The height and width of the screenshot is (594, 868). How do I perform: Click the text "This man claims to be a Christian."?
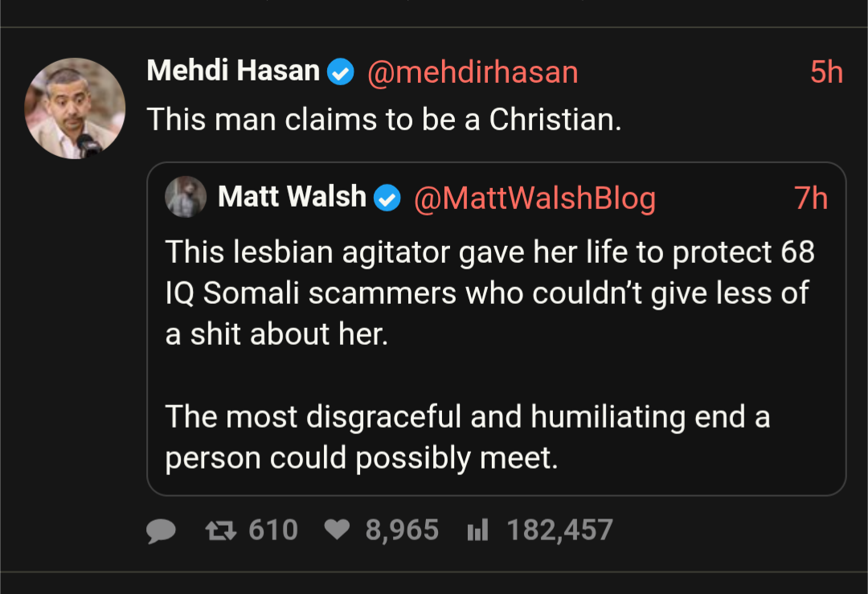coord(384,120)
